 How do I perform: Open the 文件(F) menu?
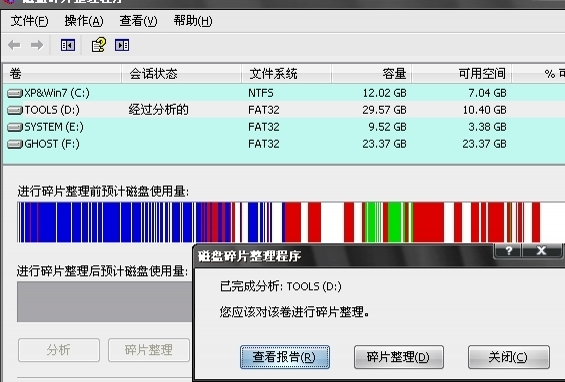[29, 21]
